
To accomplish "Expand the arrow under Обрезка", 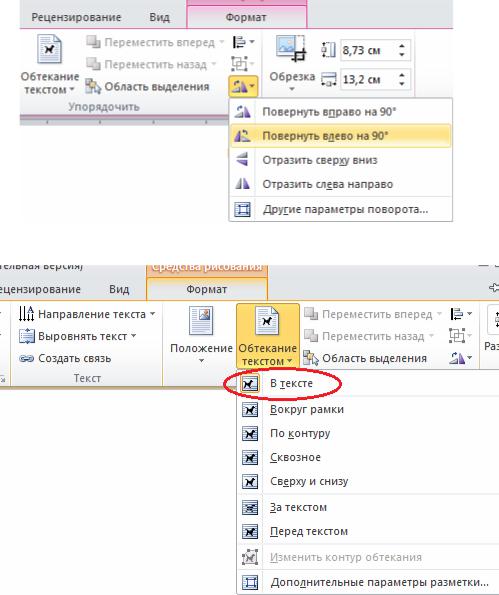I will [x=292, y=89].
